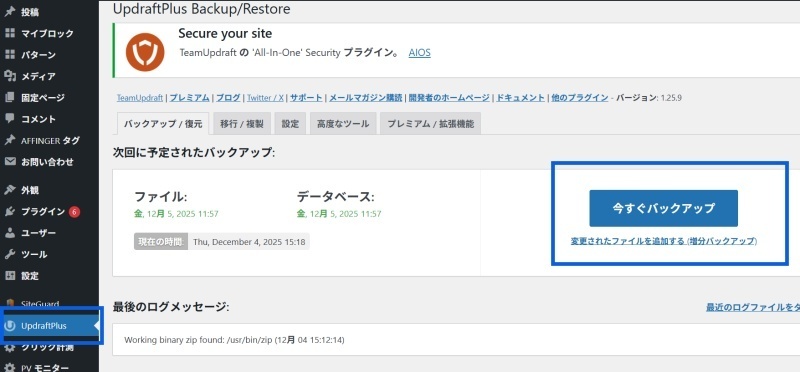Open the ドキュメント link

pos(520,97)
